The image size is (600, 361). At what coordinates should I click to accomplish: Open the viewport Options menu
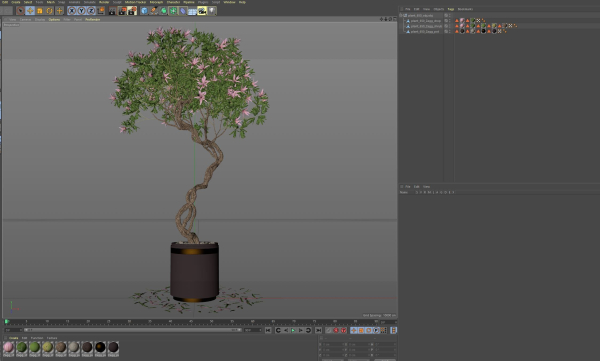[54, 20]
